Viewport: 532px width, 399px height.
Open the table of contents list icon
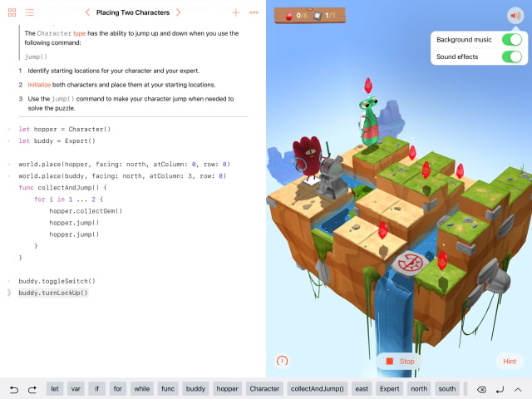click(30, 12)
